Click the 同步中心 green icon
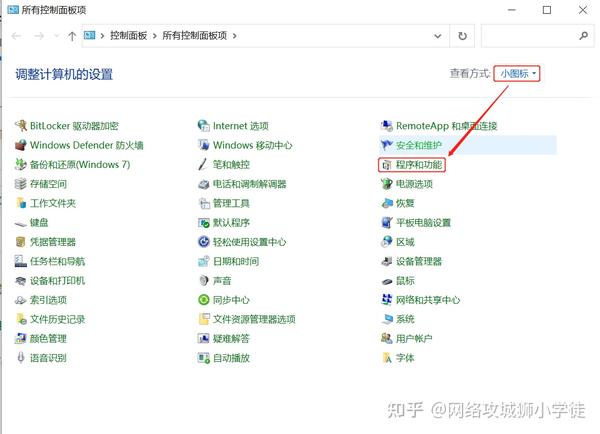 click(x=204, y=300)
